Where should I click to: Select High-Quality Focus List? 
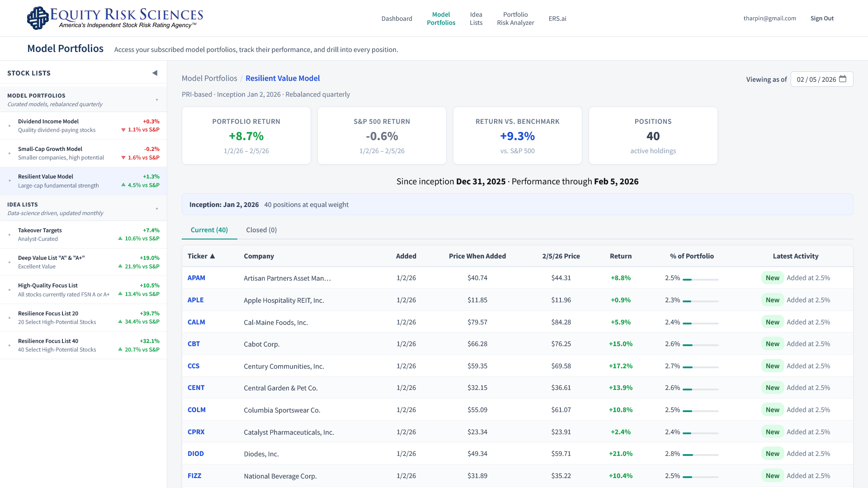click(83, 290)
